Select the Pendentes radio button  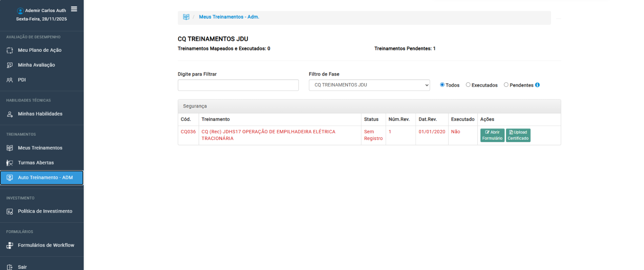point(506,85)
